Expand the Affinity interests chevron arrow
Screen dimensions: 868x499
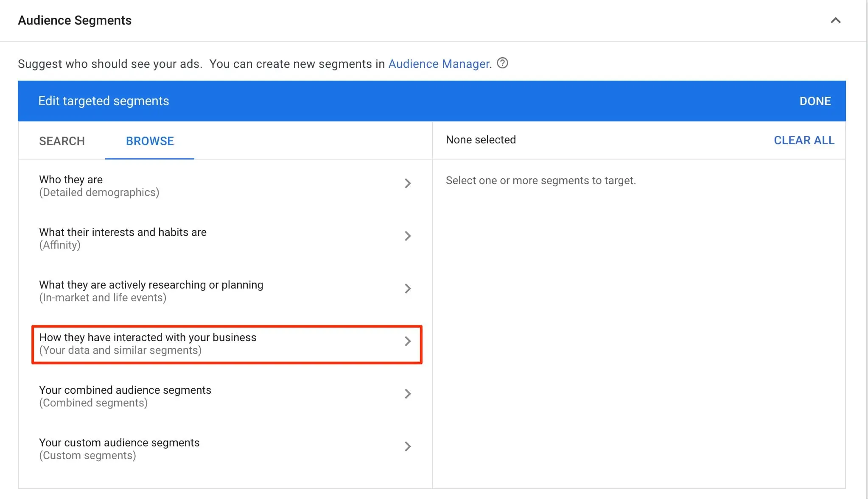tap(407, 236)
